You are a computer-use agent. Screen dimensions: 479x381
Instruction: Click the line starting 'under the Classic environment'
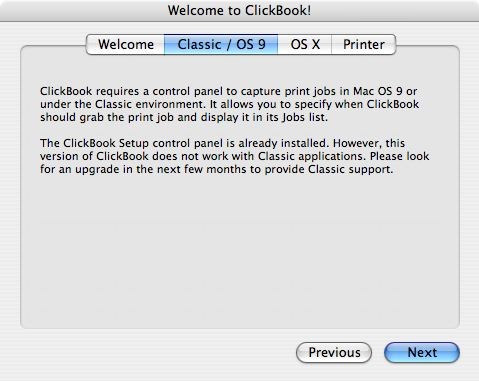click(229, 104)
